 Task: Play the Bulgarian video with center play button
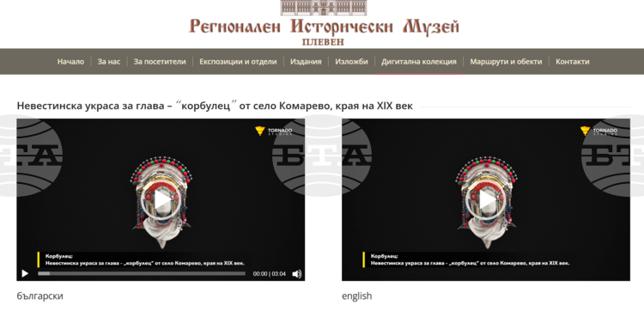tap(161, 200)
